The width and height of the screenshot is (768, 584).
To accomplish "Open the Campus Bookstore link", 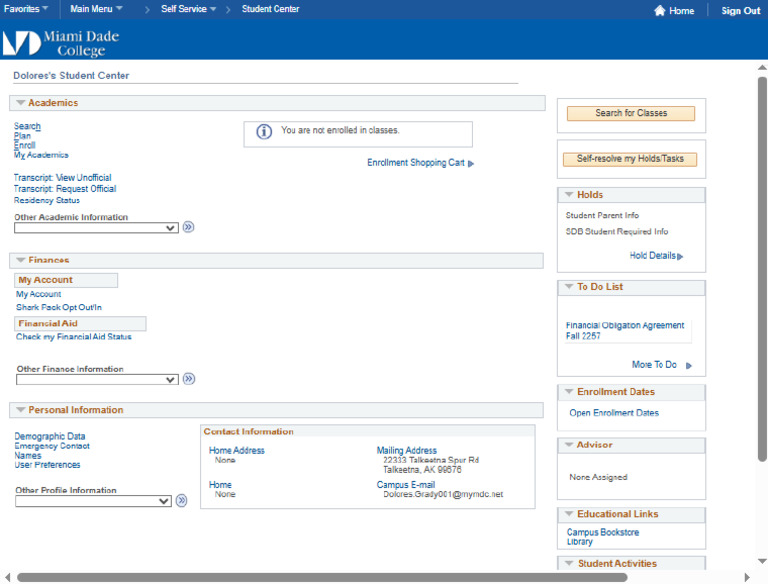I will (x=603, y=532).
